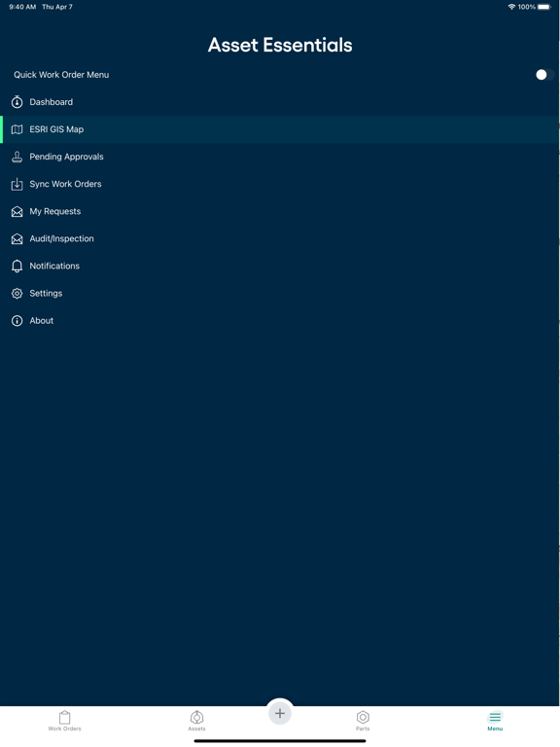This screenshot has height=747, width=560.
Task: Open the Settings entry
Action: pyautogui.click(x=280, y=294)
